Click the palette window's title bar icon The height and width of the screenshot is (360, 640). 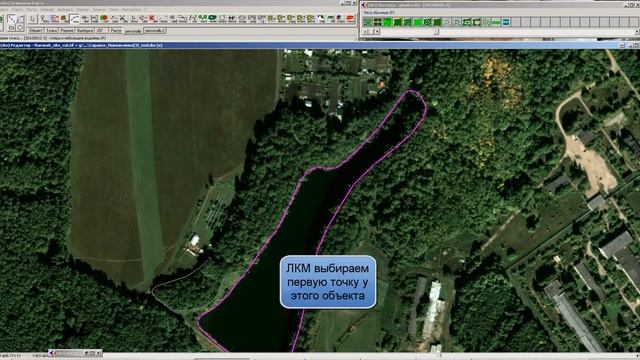click(x=364, y=5)
